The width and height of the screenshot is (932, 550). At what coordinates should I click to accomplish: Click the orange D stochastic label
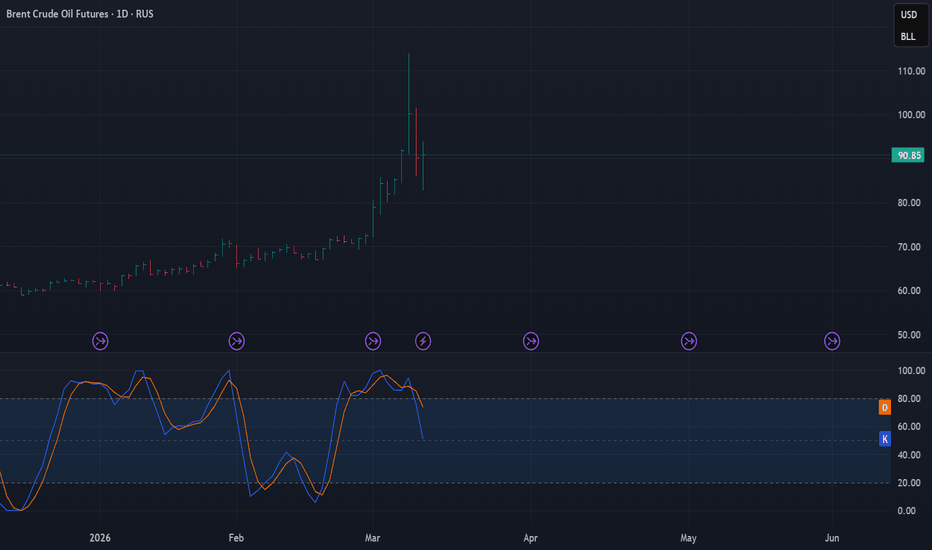[x=884, y=407]
